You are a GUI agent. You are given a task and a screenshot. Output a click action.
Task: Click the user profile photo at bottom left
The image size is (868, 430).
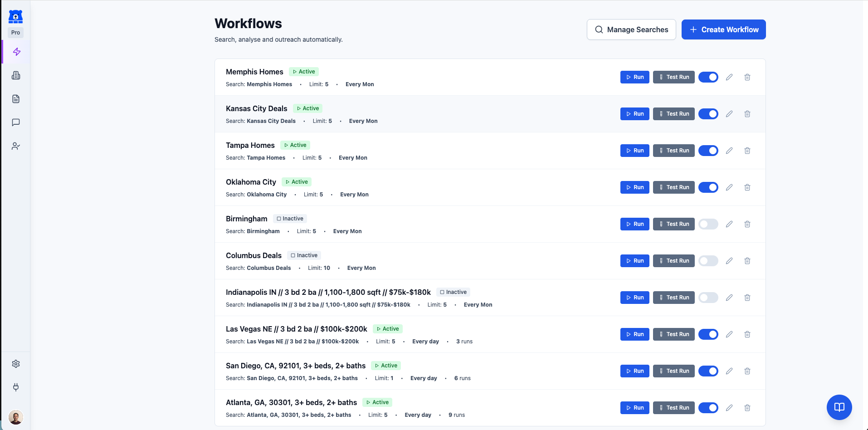[16, 417]
